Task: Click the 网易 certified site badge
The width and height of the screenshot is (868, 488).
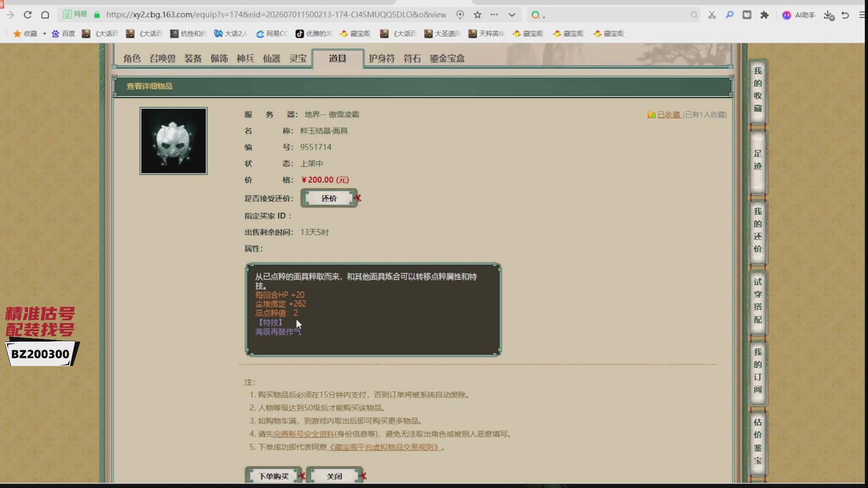Action: click(x=75, y=14)
